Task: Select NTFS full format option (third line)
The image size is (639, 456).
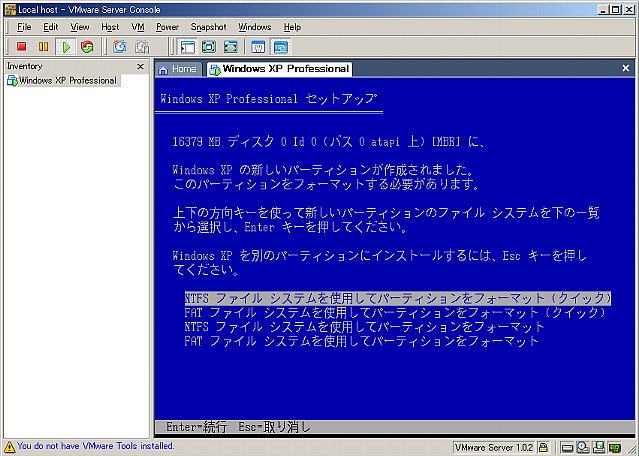Action: [x=364, y=327]
